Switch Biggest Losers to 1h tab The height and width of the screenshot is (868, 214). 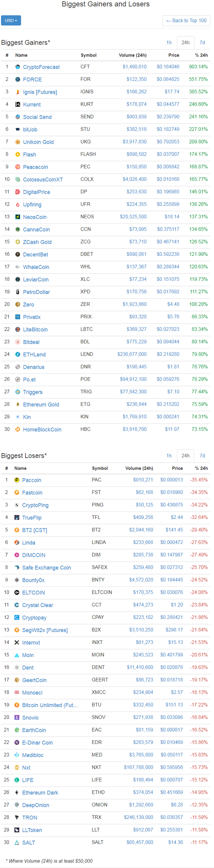tap(169, 455)
